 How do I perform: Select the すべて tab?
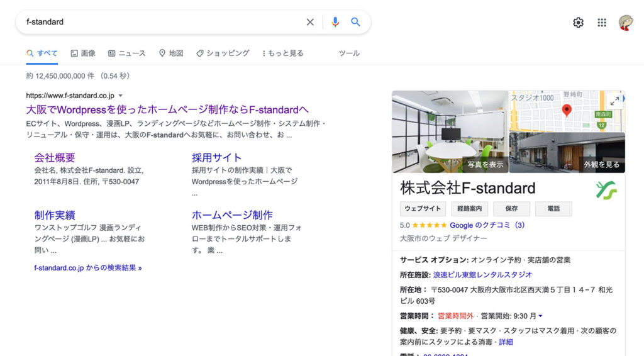coord(42,53)
